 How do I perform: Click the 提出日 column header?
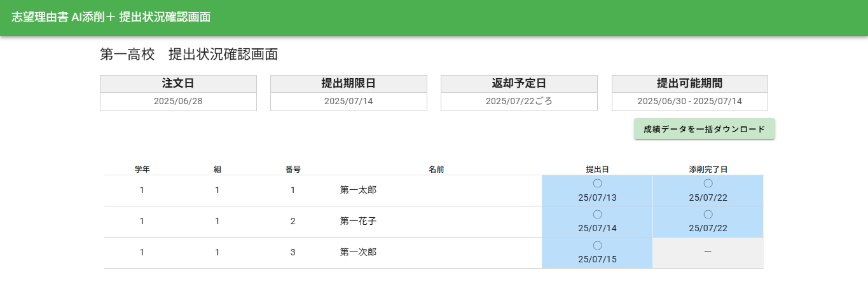tap(597, 170)
